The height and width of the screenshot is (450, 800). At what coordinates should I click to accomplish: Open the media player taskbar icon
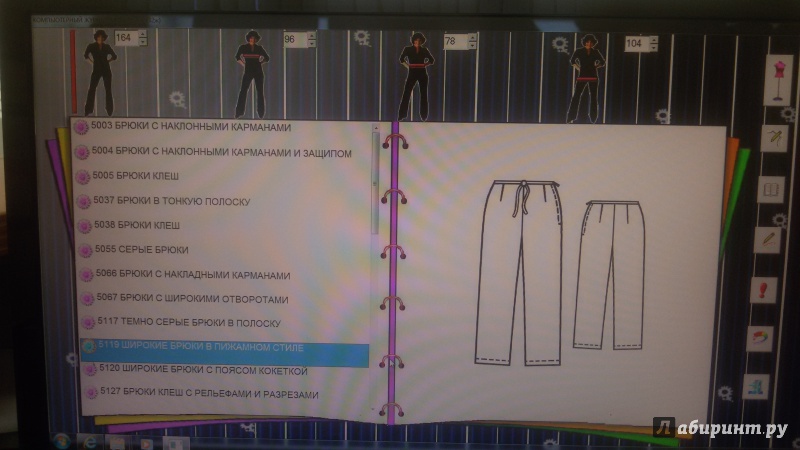(146, 443)
